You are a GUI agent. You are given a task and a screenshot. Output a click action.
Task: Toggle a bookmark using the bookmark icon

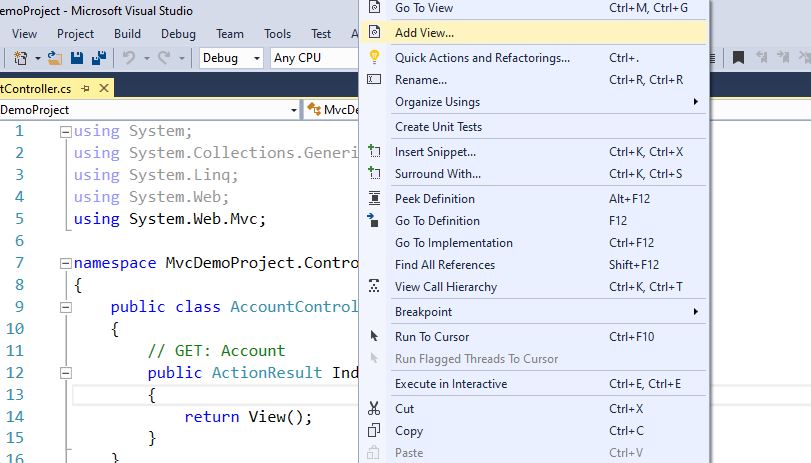click(738, 58)
